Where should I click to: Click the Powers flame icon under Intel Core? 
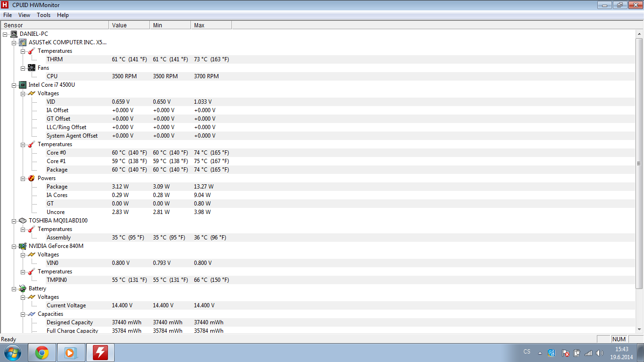point(32,178)
